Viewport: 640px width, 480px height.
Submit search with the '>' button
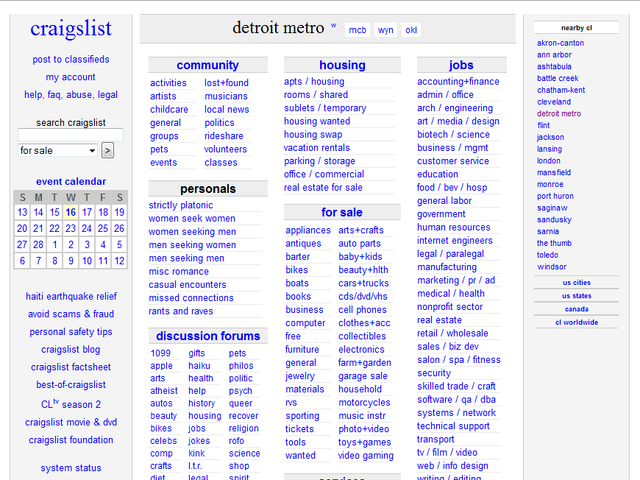pos(107,151)
